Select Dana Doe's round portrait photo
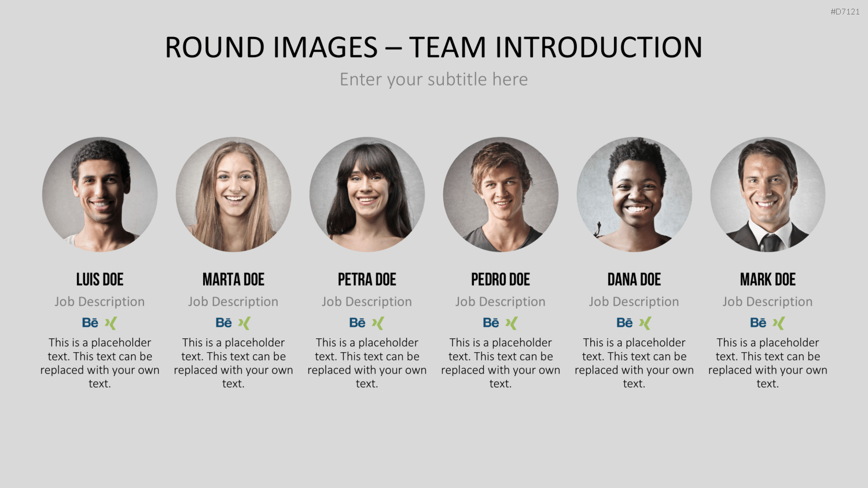The height and width of the screenshot is (488, 868). pos(635,194)
